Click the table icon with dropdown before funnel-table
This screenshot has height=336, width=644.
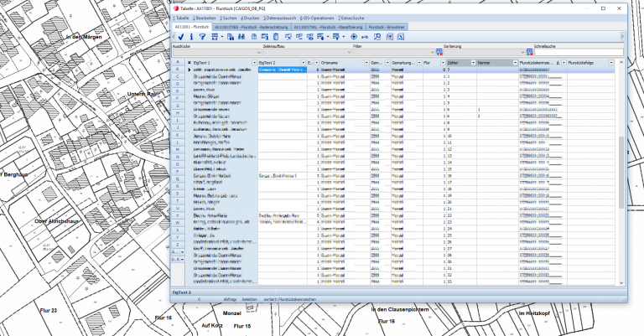(x=320, y=37)
